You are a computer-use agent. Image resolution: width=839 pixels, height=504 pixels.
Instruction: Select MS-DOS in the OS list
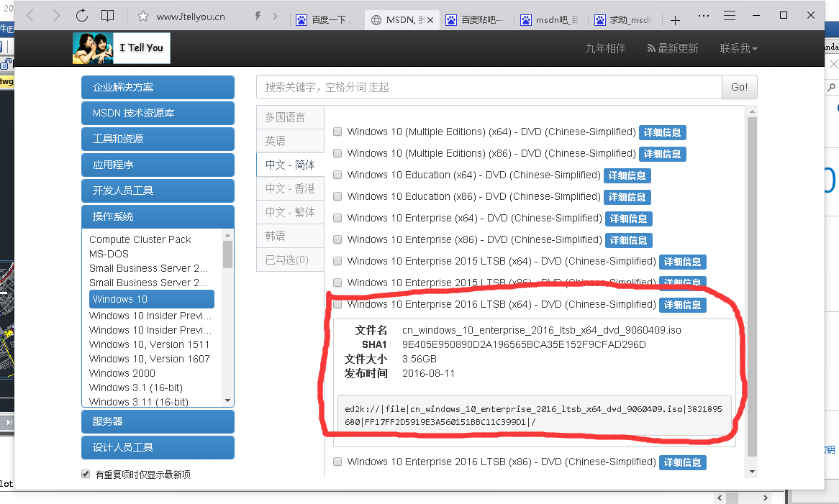point(109,254)
